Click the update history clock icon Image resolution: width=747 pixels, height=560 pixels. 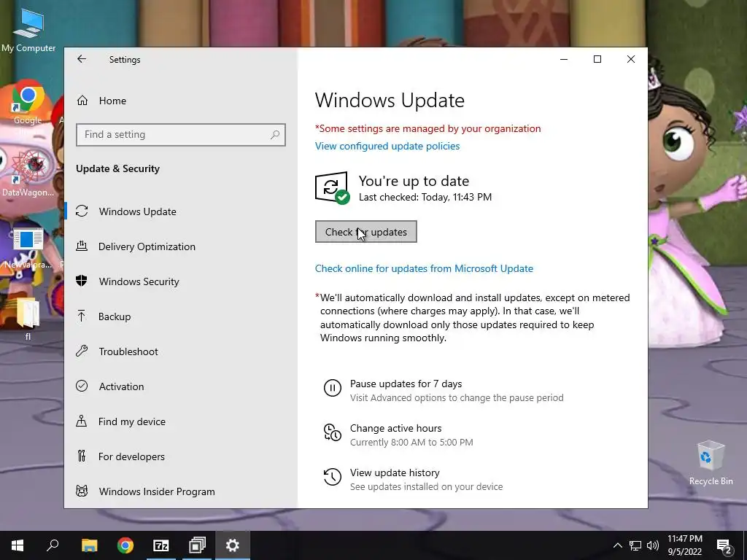coord(333,477)
